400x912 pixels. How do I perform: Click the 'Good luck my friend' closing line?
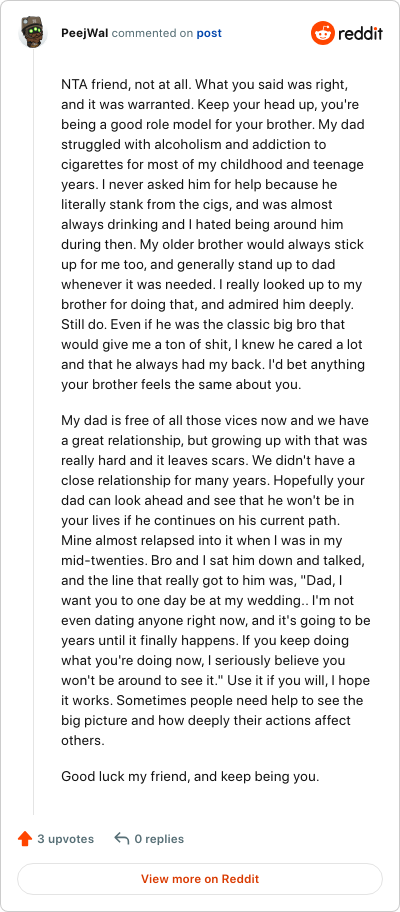coord(190,776)
